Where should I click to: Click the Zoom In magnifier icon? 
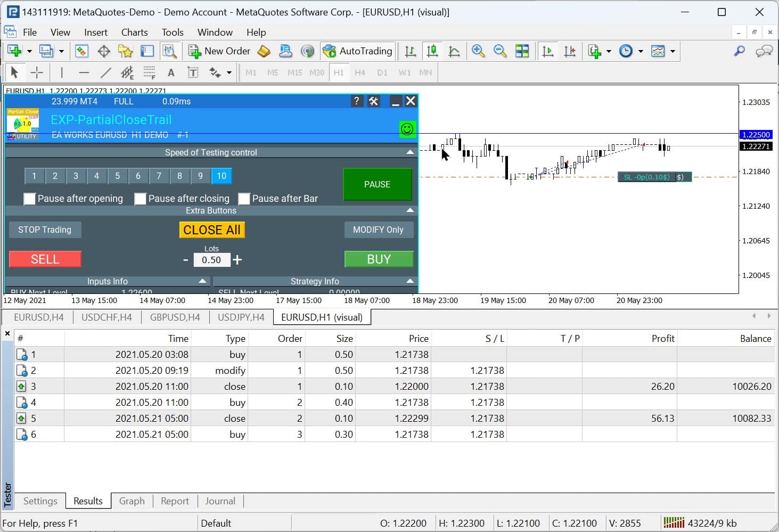[478, 51]
